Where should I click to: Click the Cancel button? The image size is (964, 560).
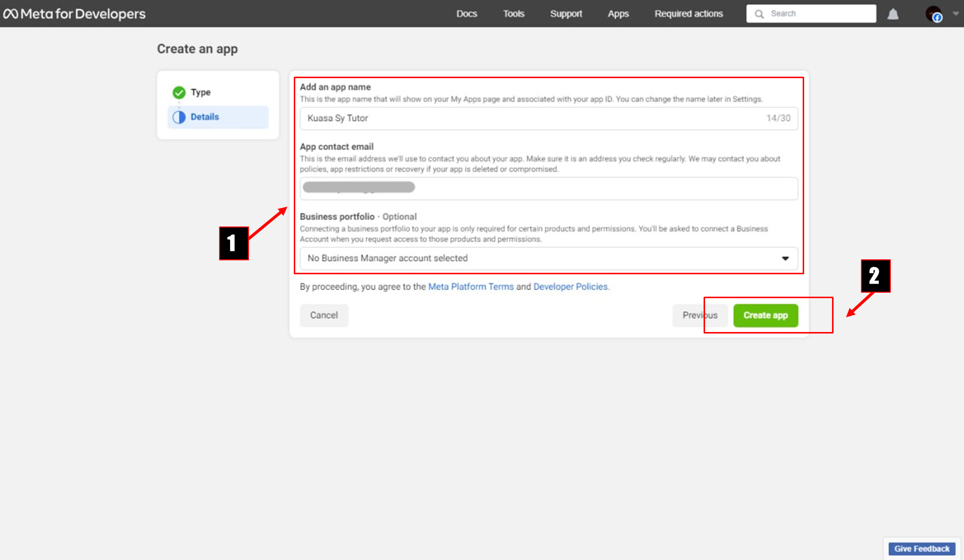tap(324, 315)
